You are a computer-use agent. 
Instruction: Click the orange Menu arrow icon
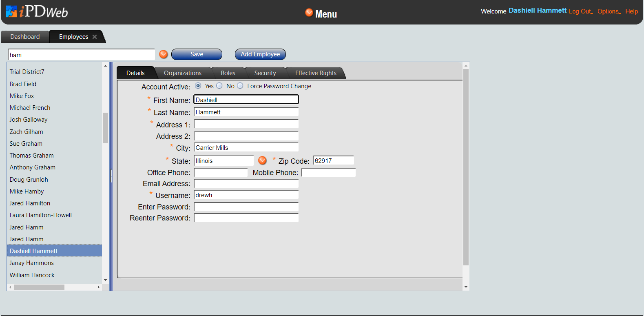309,13
